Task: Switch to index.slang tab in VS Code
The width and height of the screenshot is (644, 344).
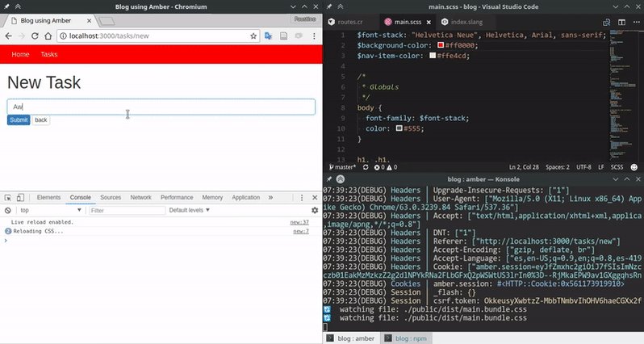Action: click(466, 22)
